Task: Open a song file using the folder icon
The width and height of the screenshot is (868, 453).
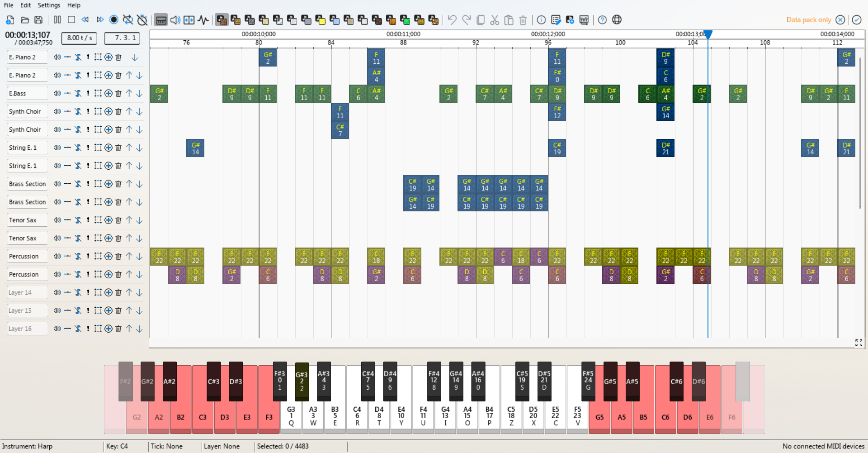Action: 25,20
